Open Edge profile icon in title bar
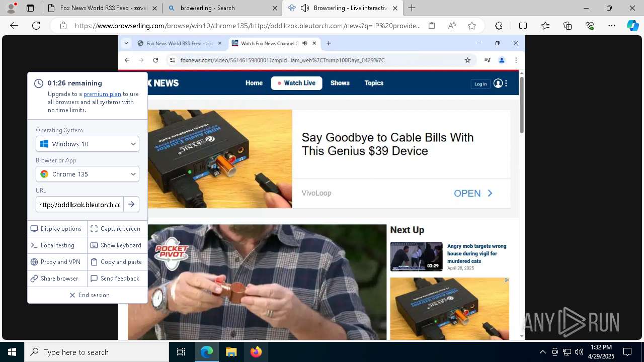The width and height of the screenshot is (644, 362). point(11,8)
